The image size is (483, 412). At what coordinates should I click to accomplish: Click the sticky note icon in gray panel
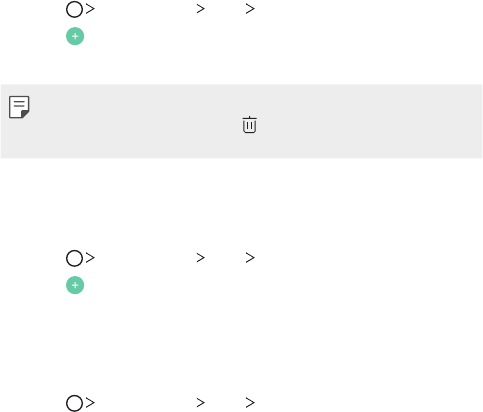(x=19, y=107)
